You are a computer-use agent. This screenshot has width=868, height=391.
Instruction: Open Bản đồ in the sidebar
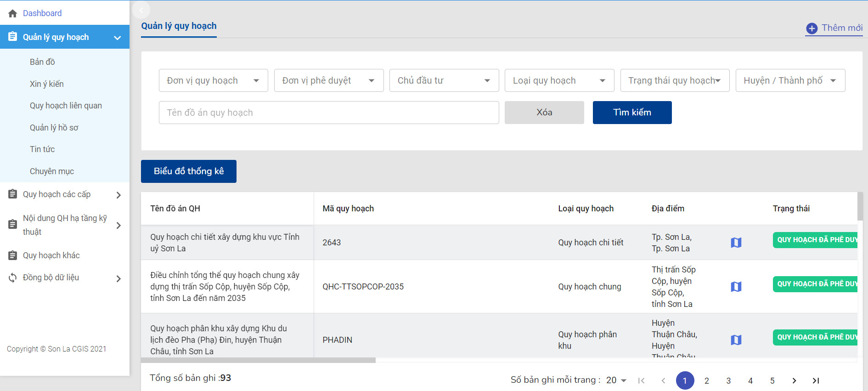(42, 62)
